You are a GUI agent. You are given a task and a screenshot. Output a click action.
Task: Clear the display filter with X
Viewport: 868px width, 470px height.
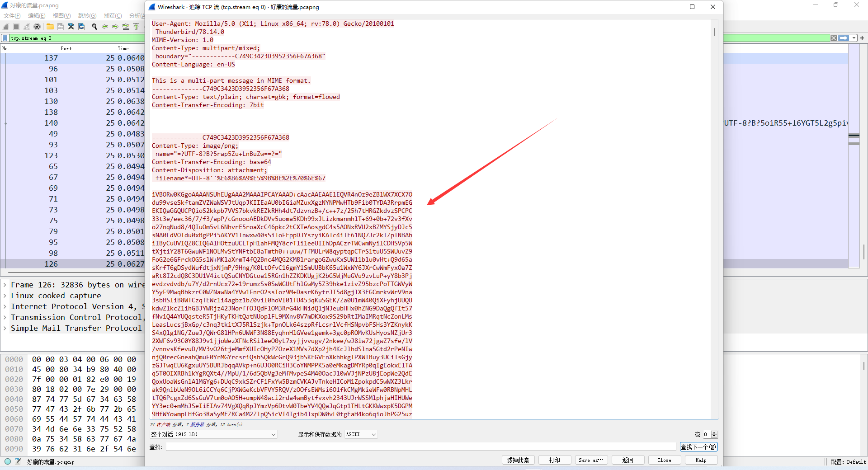[834, 38]
